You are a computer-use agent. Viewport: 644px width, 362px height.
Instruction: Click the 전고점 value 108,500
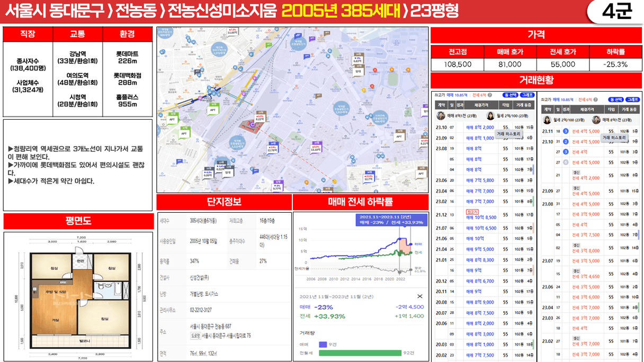457,65
